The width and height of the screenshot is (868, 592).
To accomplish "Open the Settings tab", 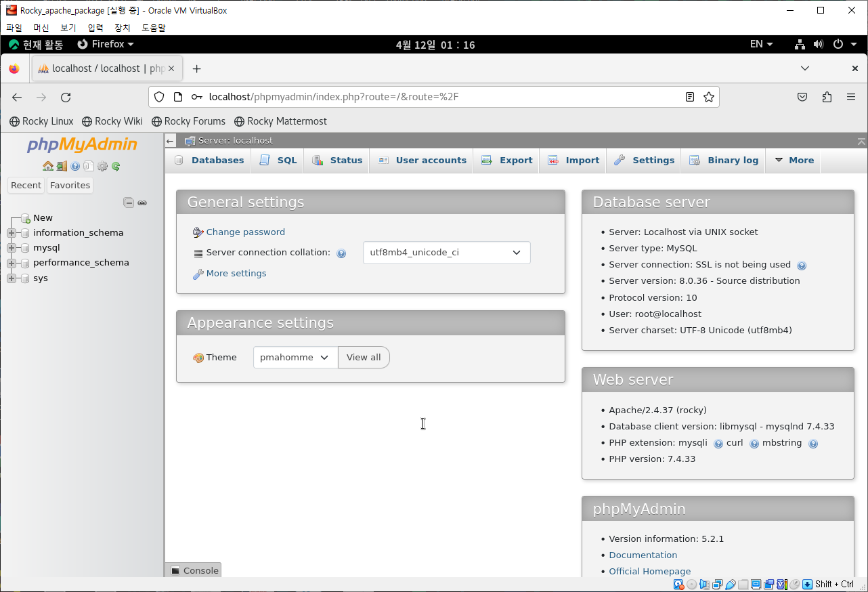I will tap(644, 161).
